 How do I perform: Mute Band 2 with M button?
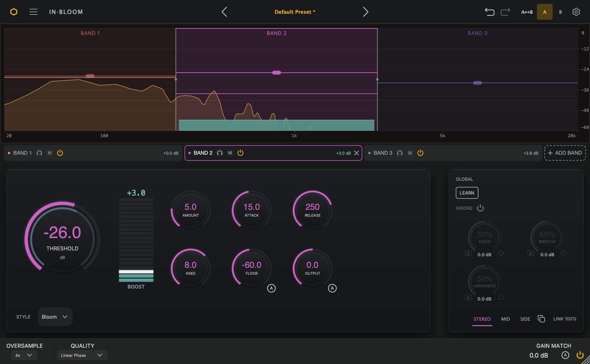(x=230, y=153)
